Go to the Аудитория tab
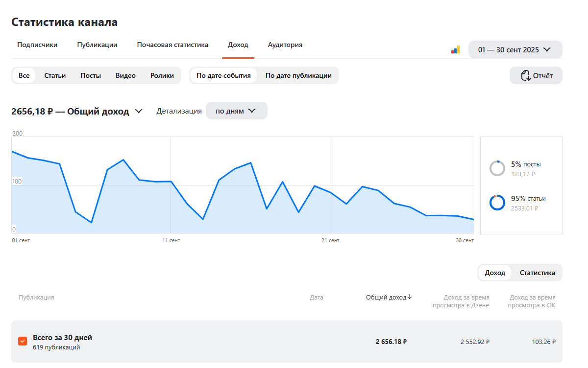The height and width of the screenshot is (368, 588). [285, 45]
